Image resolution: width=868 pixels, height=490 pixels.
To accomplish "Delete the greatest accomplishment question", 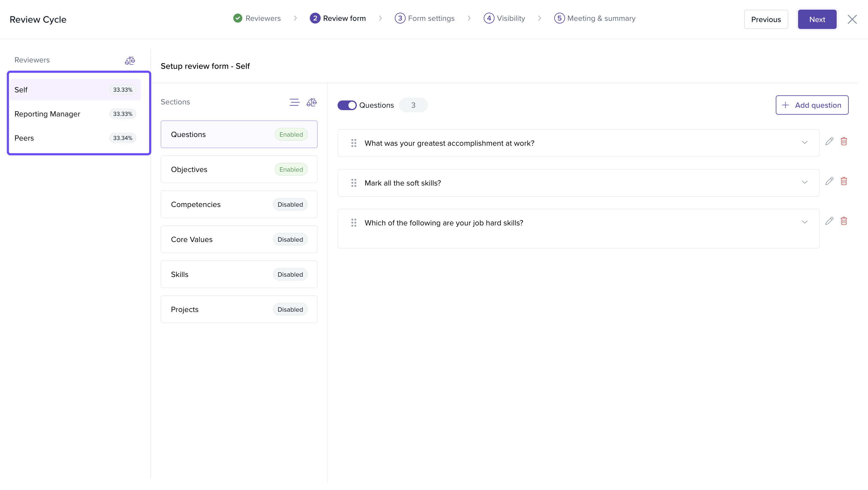I will point(844,141).
